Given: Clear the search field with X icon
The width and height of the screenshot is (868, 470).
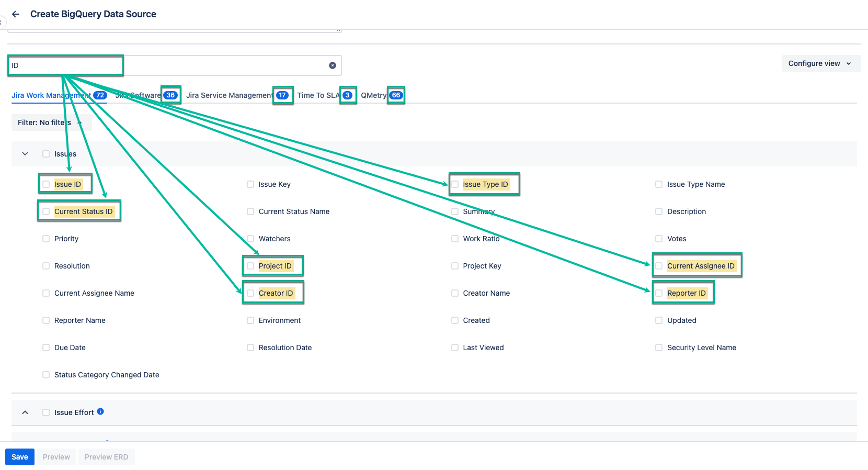Looking at the screenshot, I should point(332,65).
